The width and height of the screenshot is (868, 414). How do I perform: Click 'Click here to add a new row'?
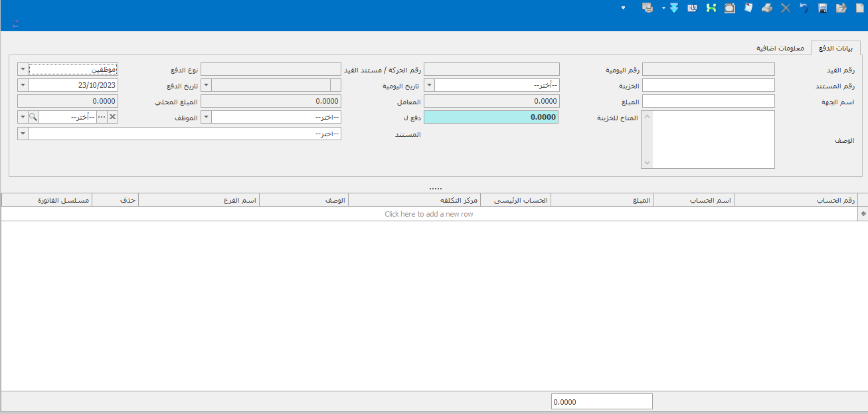pos(429,214)
